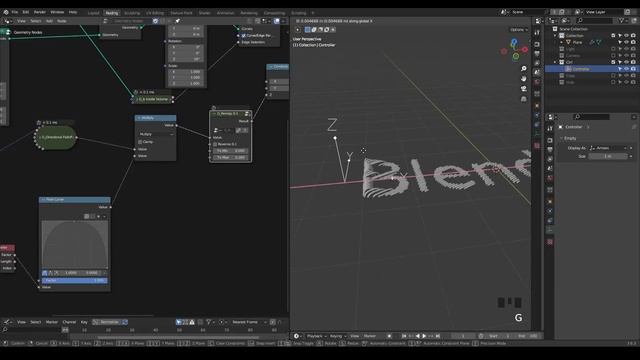Image resolution: width=640 pixels, height=360 pixels.
Task: Collapse the Collection tree item
Action: coord(555,36)
